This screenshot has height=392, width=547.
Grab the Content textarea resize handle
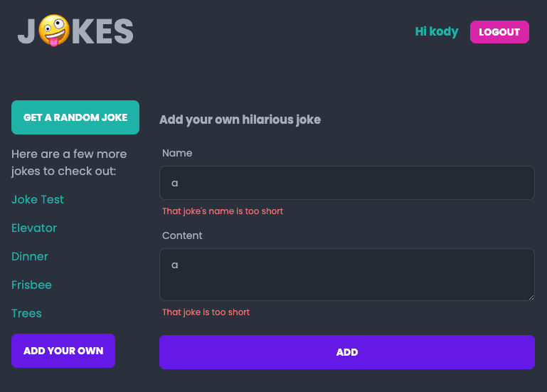pyautogui.click(x=531, y=296)
